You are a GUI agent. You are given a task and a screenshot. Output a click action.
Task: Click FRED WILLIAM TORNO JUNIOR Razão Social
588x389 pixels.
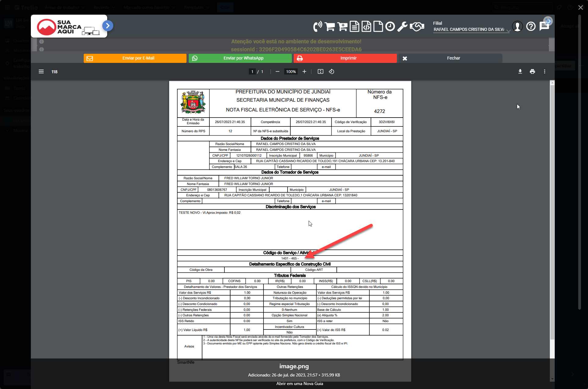[x=249, y=178]
